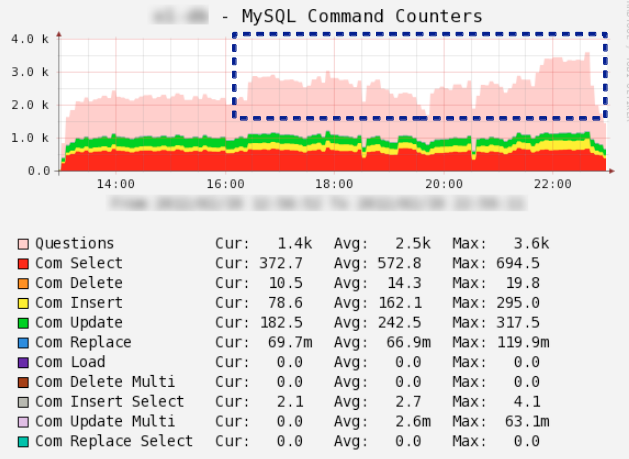Click the '14:00' time axis label
Viewport: 629px width, 459px height.
(116, 184)
